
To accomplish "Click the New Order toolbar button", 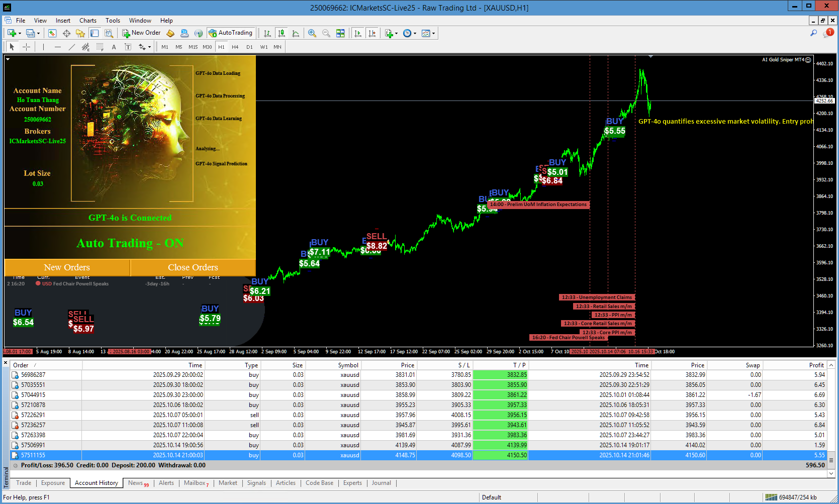I will pyautogui.click(x=141, y=33).
